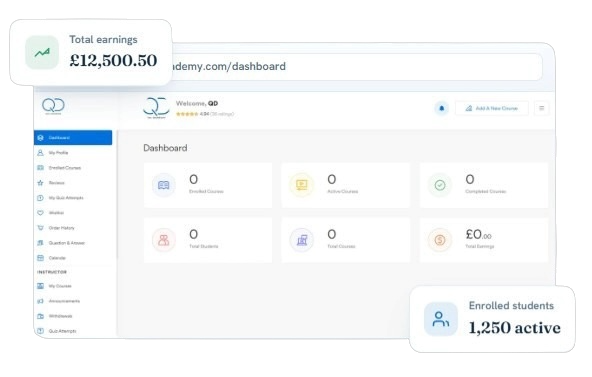Click the Add A New Course button
592x377 pixels.
pyautogui.click(x=492, y=108)
